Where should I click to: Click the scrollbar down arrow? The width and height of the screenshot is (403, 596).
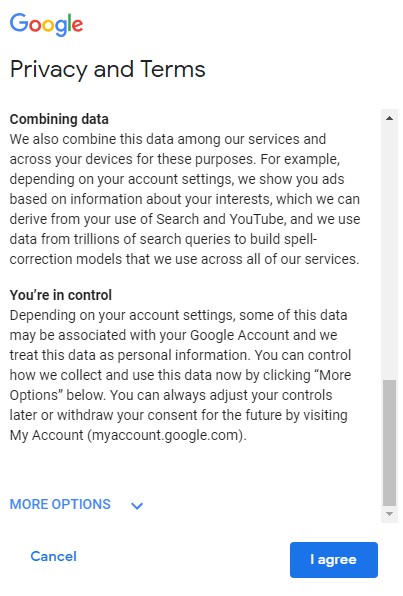pos(389,514)
